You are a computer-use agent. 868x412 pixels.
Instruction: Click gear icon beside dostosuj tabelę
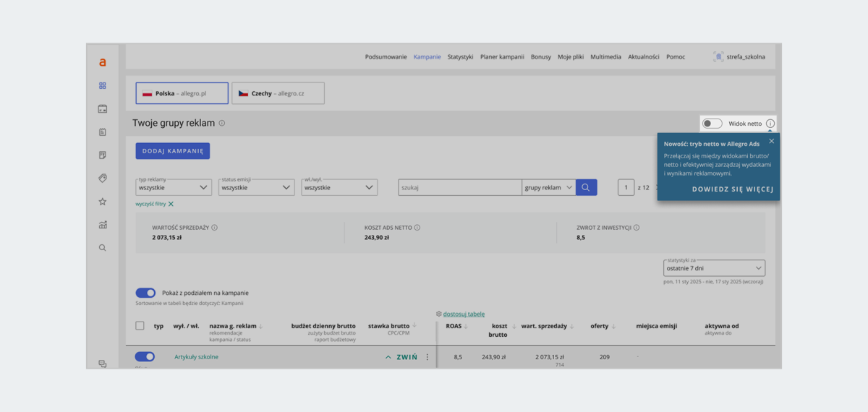pyautogui.click(x=439, y=314)
